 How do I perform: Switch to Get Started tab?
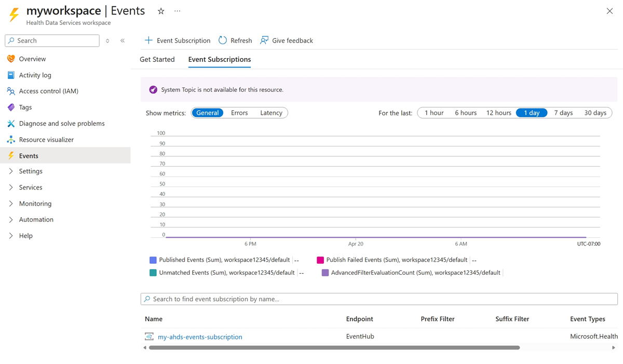157,59
